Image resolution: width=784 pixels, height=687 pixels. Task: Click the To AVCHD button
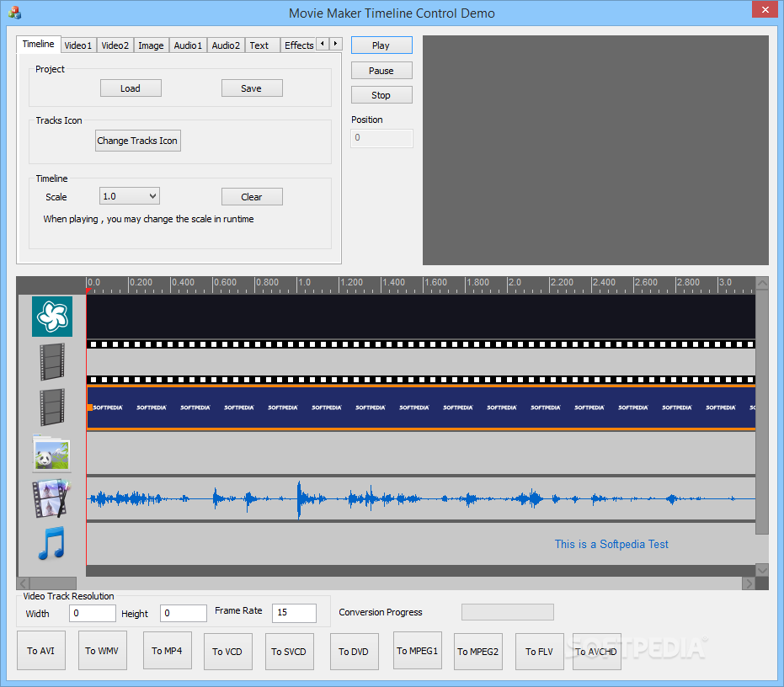coord(596,652)
